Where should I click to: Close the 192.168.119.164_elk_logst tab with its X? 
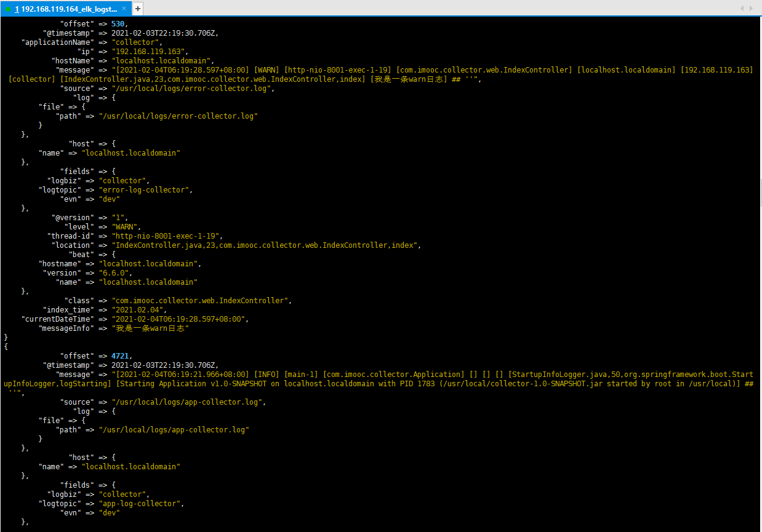point(124,9)
